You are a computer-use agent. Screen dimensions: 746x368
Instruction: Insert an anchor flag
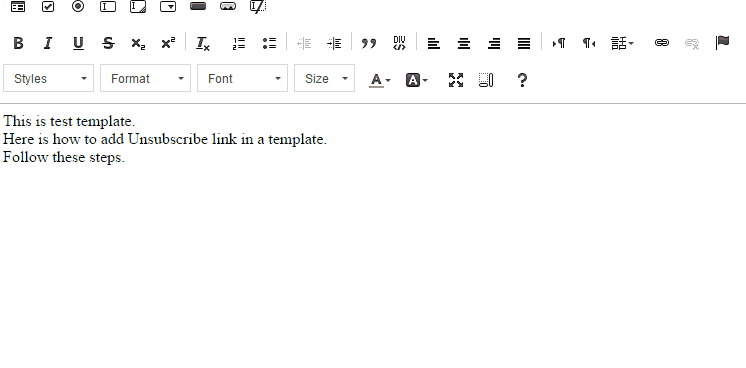coord(722,43)
